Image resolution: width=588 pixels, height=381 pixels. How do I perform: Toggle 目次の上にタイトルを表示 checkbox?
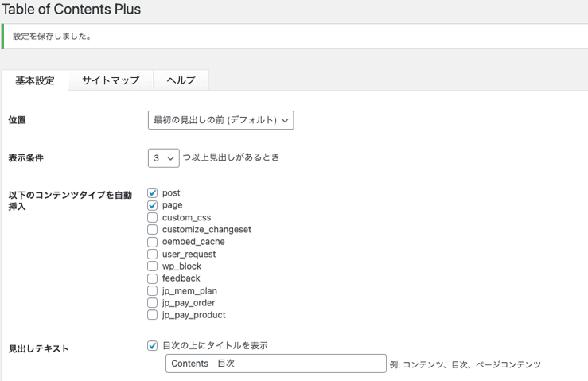tap(152, 345)
